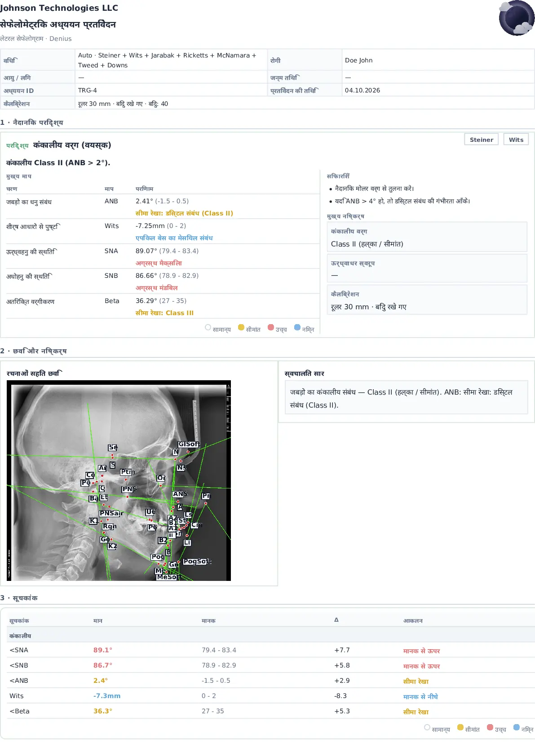Image resolution: width=535 pixels, height=756 pixels.
Task: Click the report date "04.10.2026"
Action: (363, 90)
